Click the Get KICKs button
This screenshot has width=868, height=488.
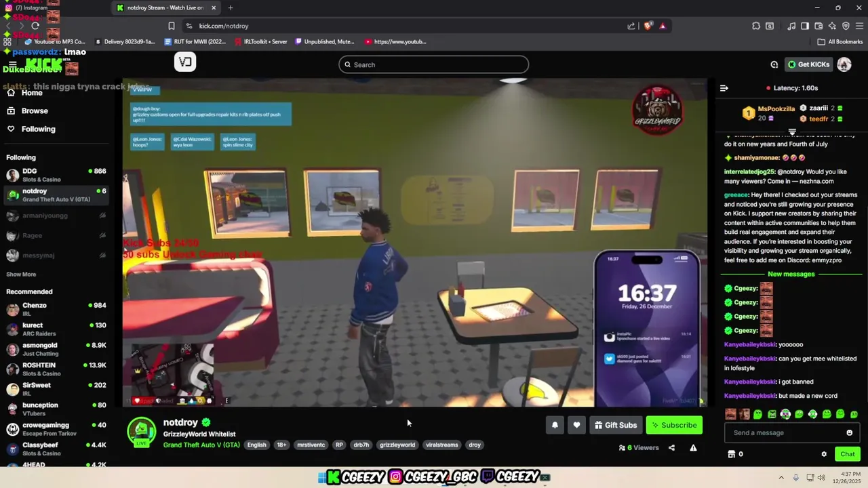click(x=808, y=64)
